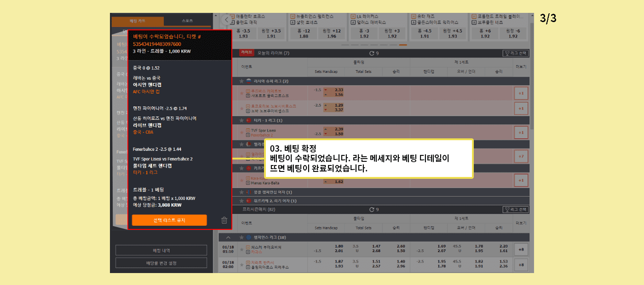
Task: Open 베팅 내역 history button
Action: 161,251
